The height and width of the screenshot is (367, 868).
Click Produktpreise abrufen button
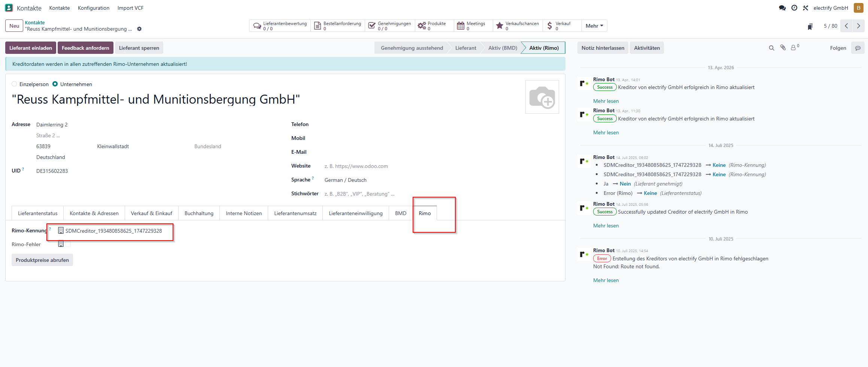pos(42,260)
